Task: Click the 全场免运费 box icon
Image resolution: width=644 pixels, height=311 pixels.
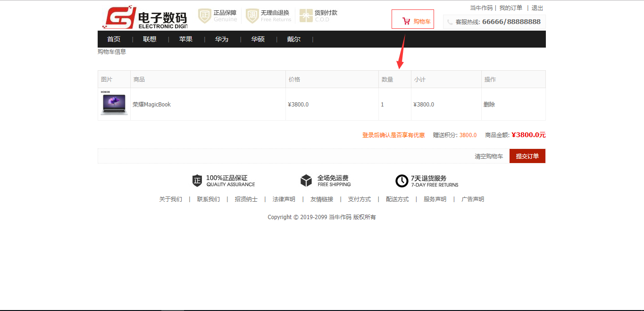Action: pyautogui.click(x=306, y=180)
